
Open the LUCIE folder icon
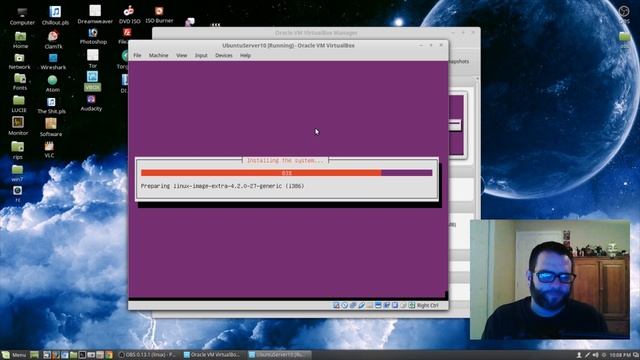click(x=18, y=104)
